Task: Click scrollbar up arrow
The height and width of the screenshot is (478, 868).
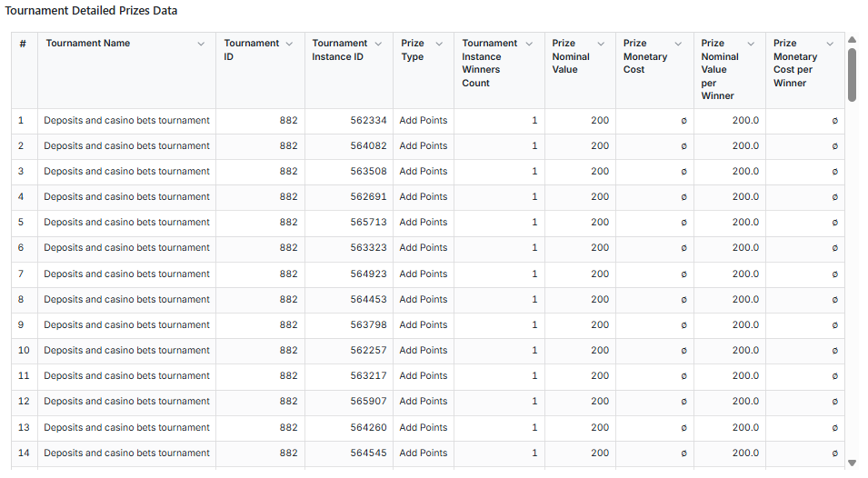Action: click(852, 39)
